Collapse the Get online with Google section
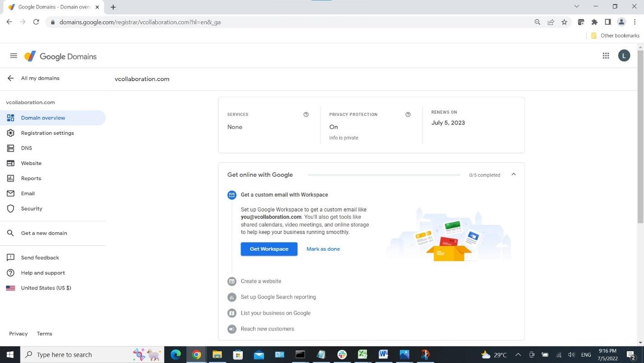This screenshot has height=363, width=644. click(513, 175)
